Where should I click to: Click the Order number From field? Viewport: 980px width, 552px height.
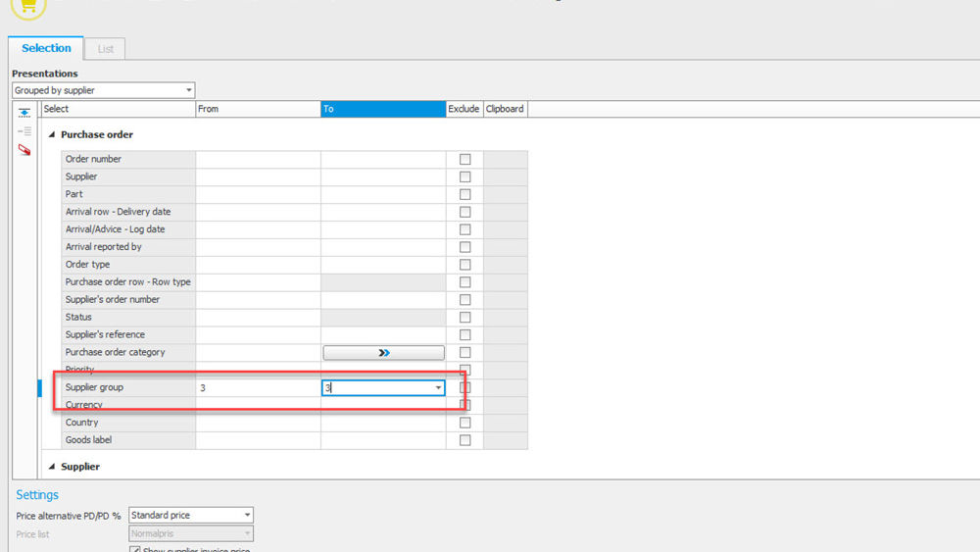coord(258,159)
